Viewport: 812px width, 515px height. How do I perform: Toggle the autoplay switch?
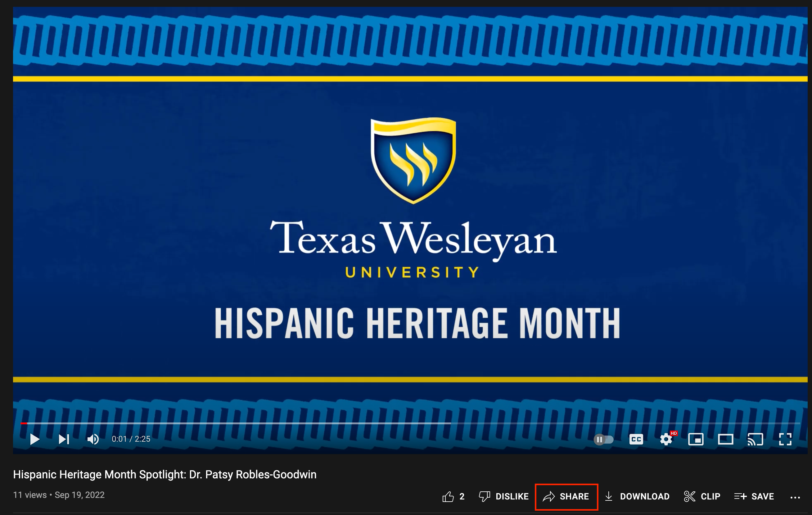click(x=603, y=440)
